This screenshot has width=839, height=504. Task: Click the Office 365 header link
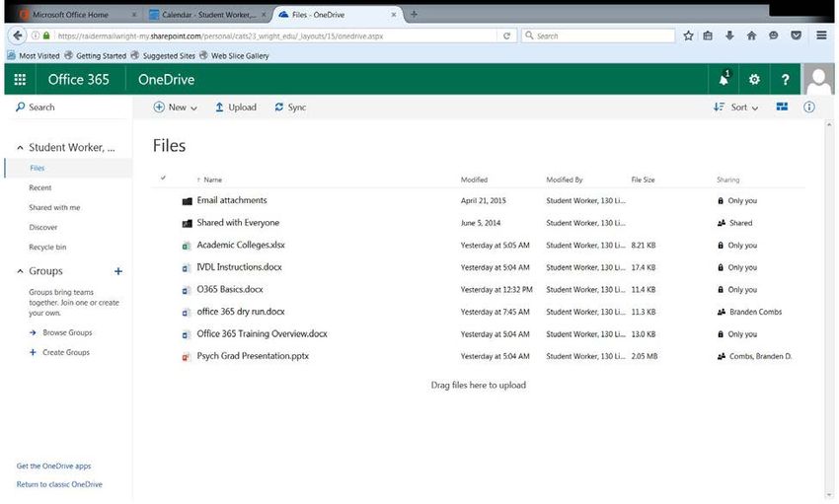coord(79,80)
